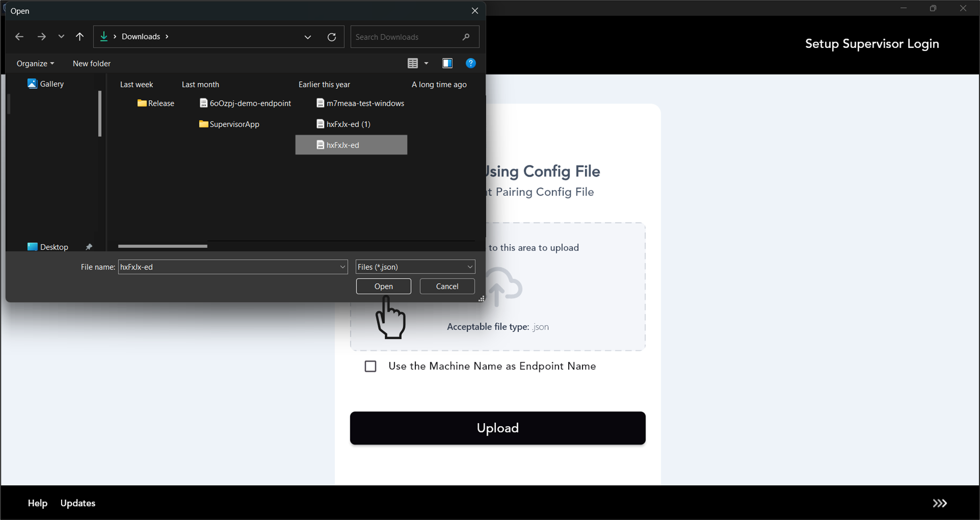Close the Open dialog window
980x520 pixels.
pyautogui.click(x=475, y=11)
